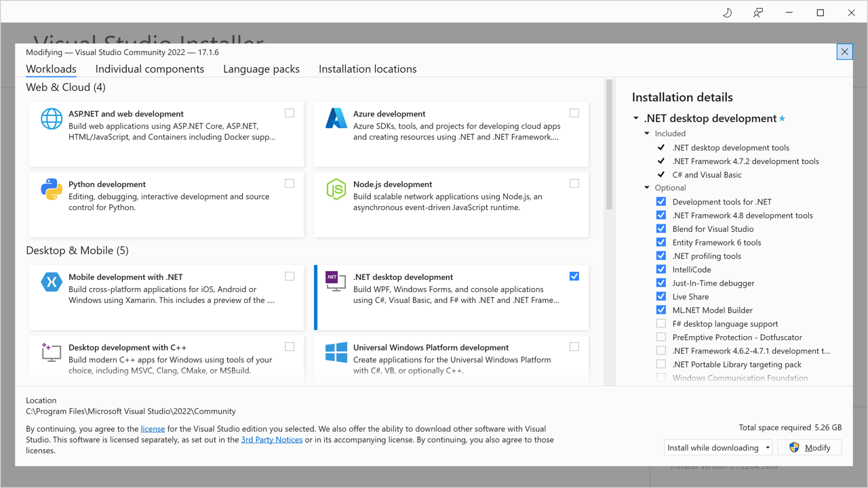Toggle the dark theme moon icon

[727, 12]
